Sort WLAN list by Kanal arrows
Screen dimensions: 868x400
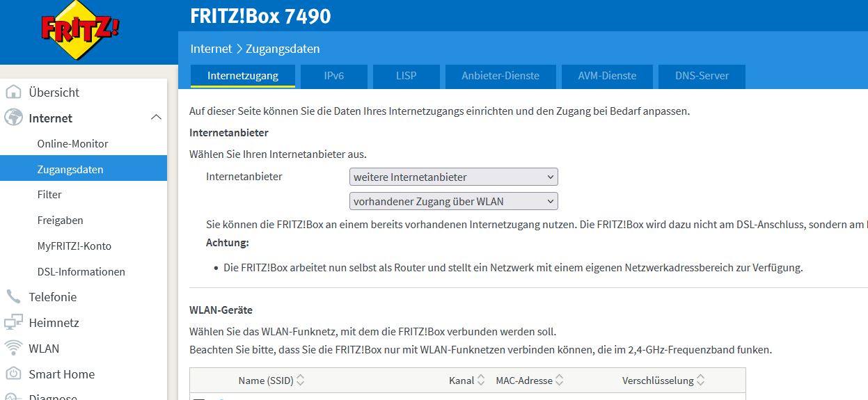pyautogui.click(x=480, y=381)
